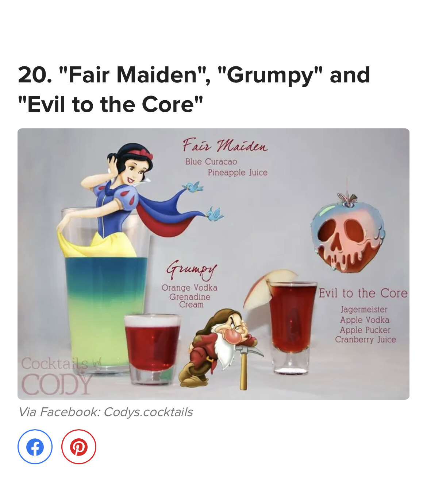Image resolution: width=427 pixels, height=504 pixels.
Task: Click the Cranberry Juice ingredient text
Action: [365, 340]
